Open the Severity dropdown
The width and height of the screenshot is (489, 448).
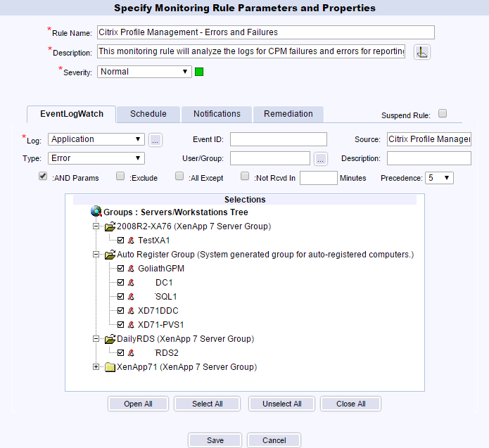pyautogui.click(x=144, y=72)
